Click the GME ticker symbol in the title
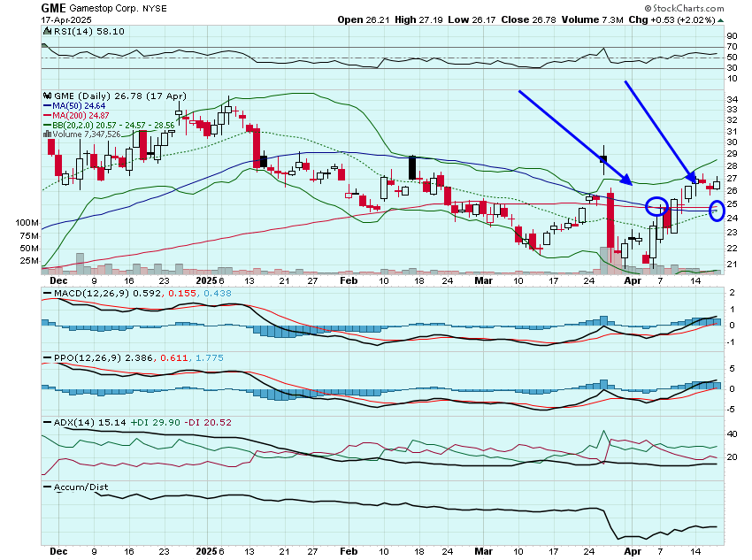The image size is (752, 560). point(54,8)
